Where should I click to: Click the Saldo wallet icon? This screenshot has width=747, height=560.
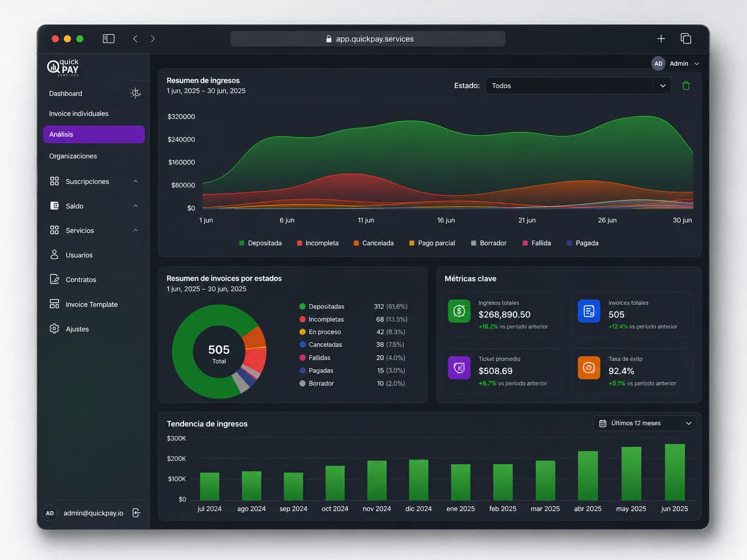[x=54, y=206]
